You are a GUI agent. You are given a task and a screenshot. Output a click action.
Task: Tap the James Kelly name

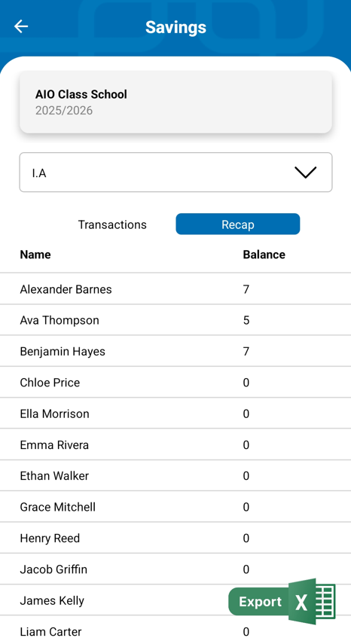point(52,600)
